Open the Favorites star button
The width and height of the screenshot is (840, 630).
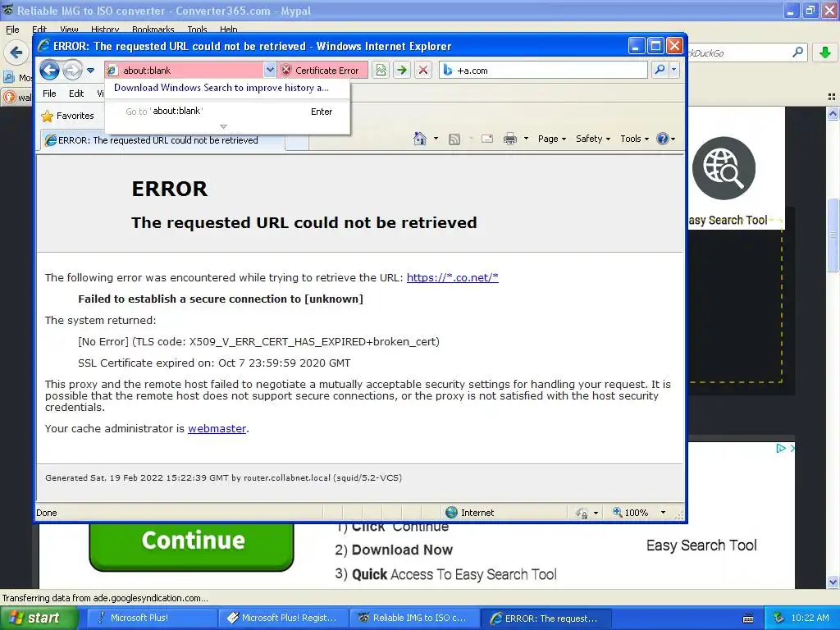(x=67, y=116)
